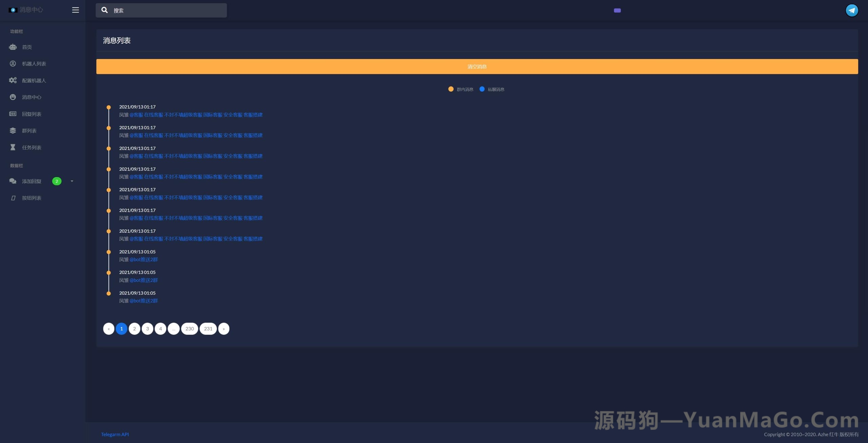Open 机器人列表 via the avatar icon
The image size is (868, 443).
point(13,63)
